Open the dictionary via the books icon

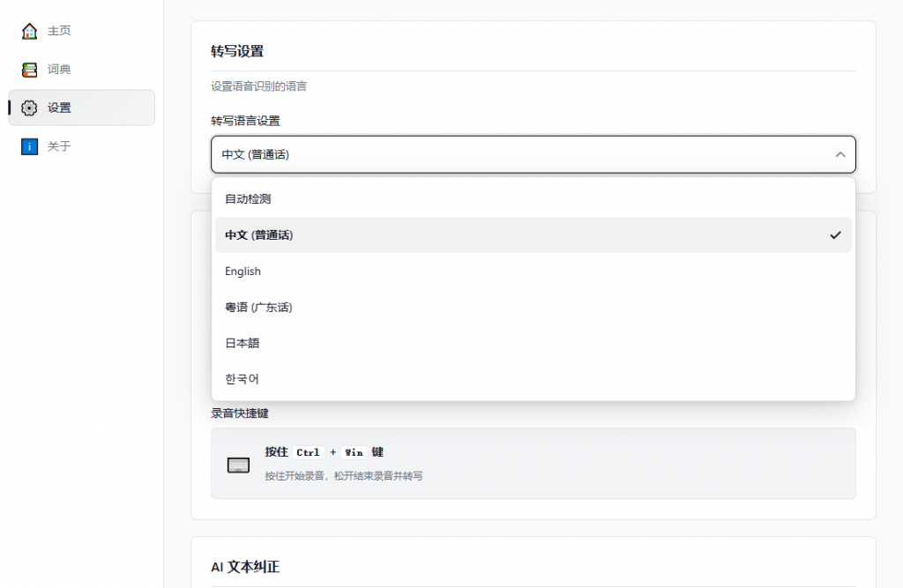pos(30,70)
